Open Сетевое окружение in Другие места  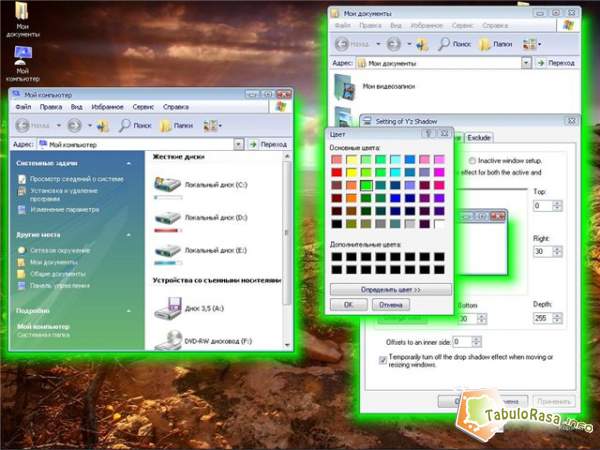(x=60, y=250)
